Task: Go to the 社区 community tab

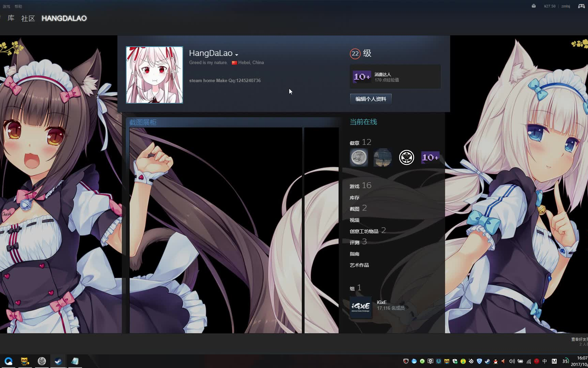Action: tap(28, 18)
